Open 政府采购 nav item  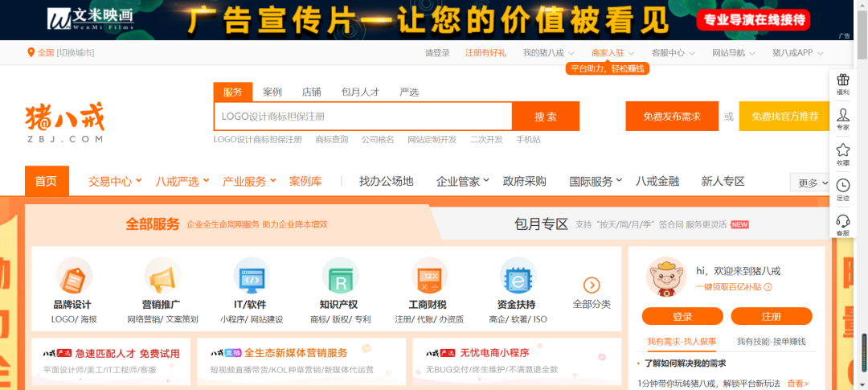coord(524,181)
